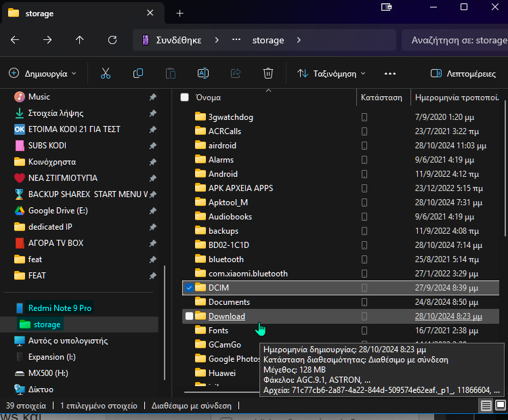The height and width of the screenshot is (420, 508).
Task: Click the Rename icon in toolbar
Action: coord(203,74)
